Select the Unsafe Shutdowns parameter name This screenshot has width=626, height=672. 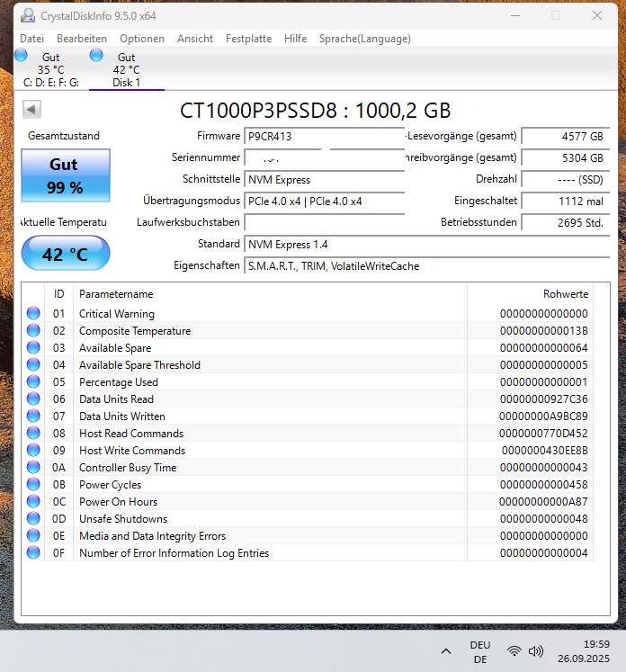(123, 519)
